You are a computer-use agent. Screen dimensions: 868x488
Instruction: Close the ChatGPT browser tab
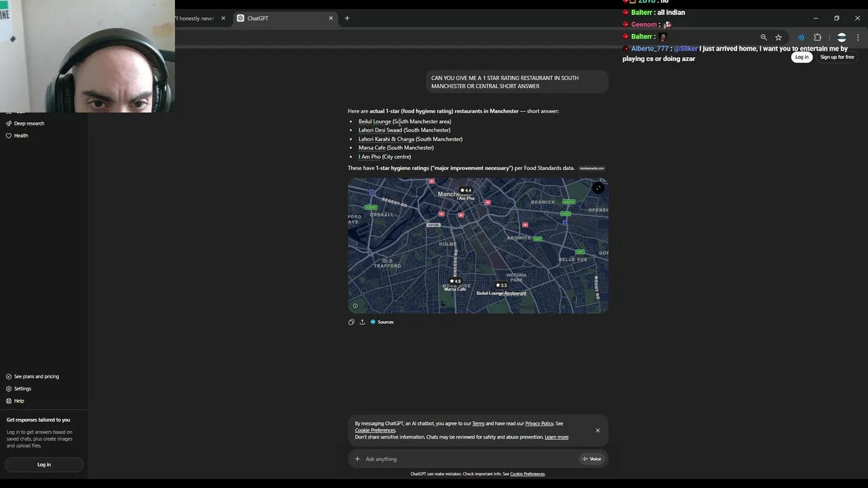331,18
